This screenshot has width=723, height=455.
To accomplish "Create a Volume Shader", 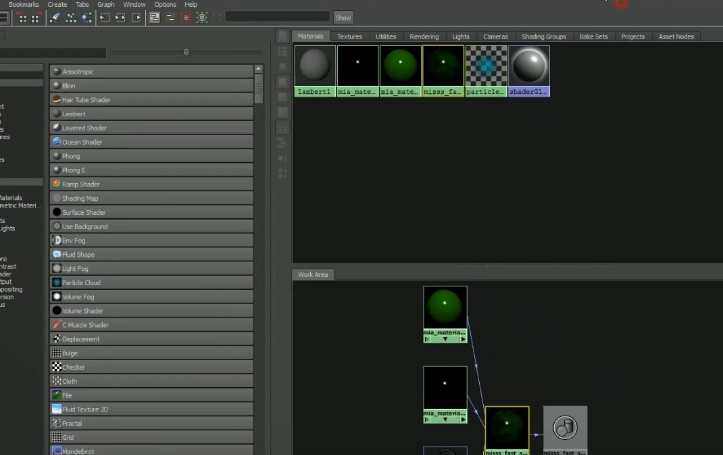I will click(x=152, y=311).
